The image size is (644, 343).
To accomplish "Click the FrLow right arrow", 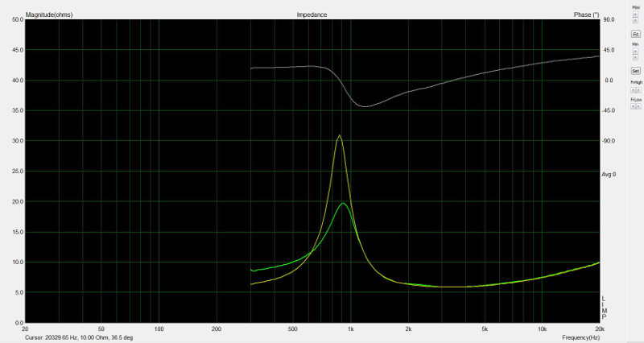I will point(638,106).
